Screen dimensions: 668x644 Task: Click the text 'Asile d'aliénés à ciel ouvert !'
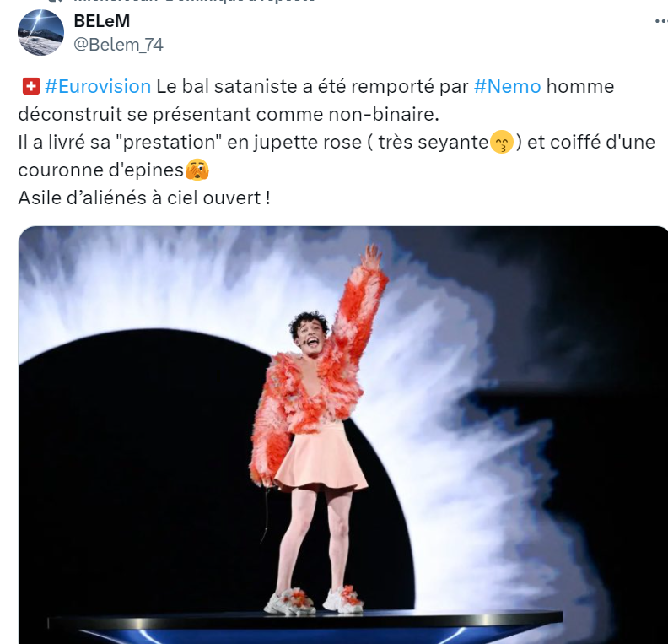(144, 198)
